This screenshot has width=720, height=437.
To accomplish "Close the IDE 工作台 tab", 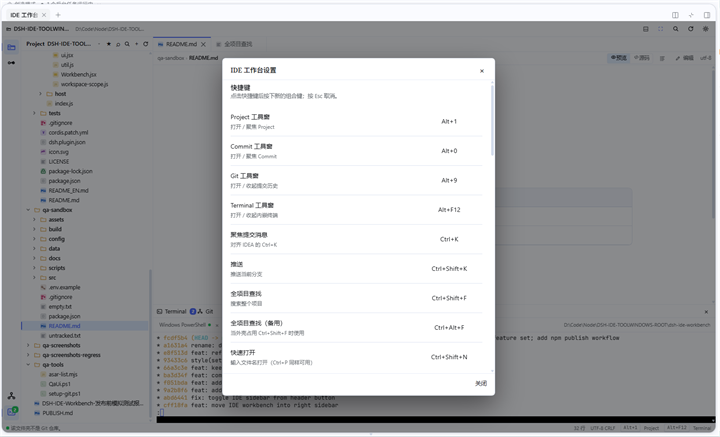I will [44, 15].
